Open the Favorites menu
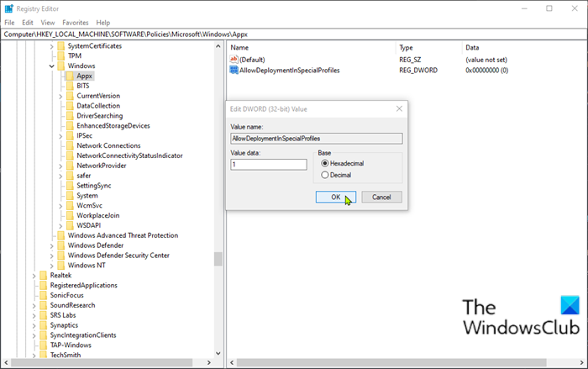This screenshot has width=588, height=369. [x=76, y=23]
